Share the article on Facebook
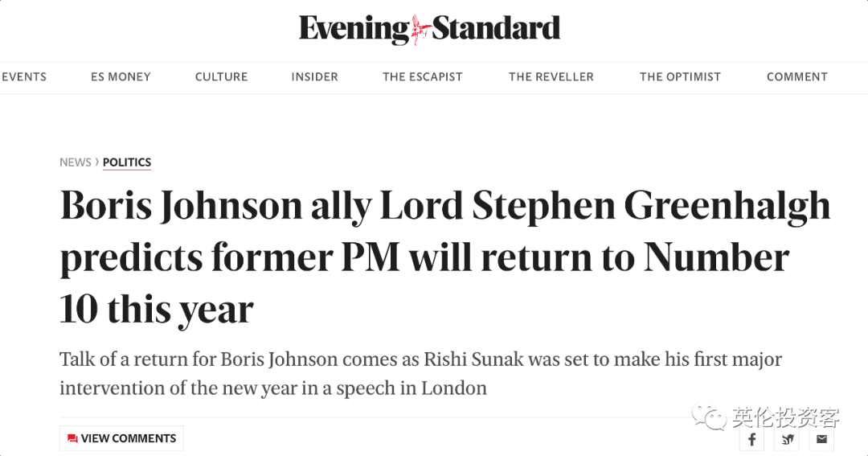868x456 pixels. pos(751,439)
